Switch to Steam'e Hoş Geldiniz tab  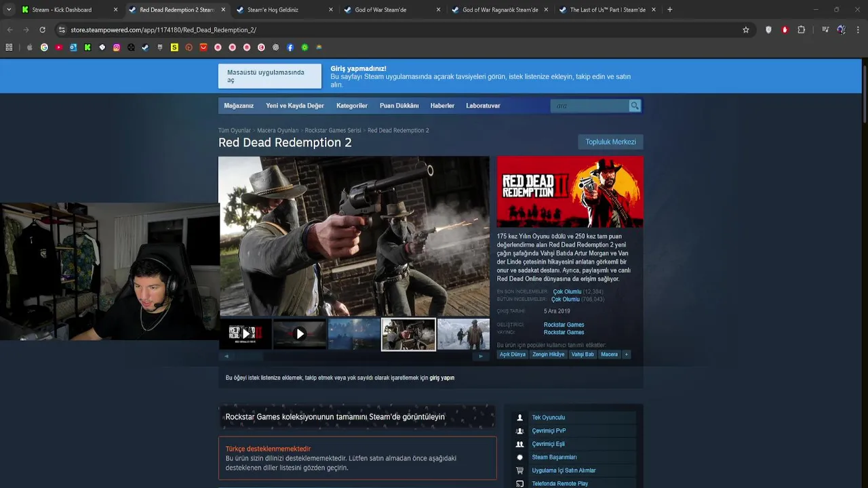[x=273, y=9]
